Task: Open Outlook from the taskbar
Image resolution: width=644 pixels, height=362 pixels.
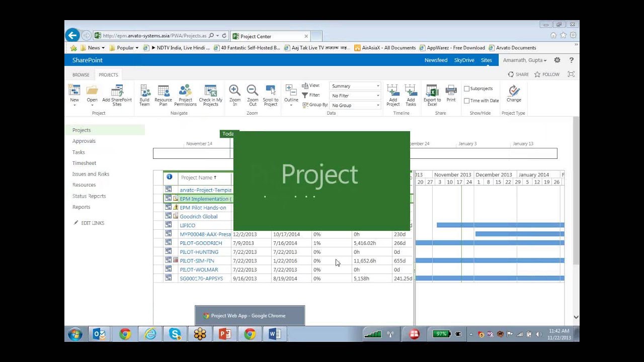Action: click(99, 334)
